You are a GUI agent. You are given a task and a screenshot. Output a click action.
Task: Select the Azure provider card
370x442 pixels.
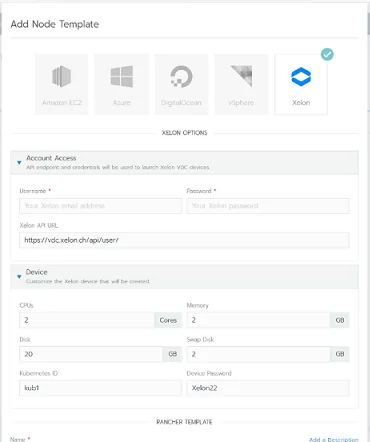(x=122, y=85)
